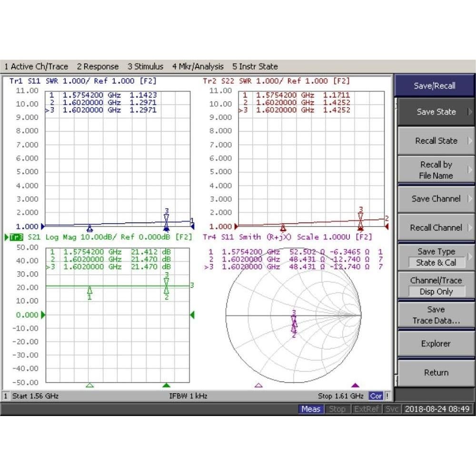Viewport: 476px width, 476px height.
Task: Expand the Save State submenu
Action: point(436,112)
